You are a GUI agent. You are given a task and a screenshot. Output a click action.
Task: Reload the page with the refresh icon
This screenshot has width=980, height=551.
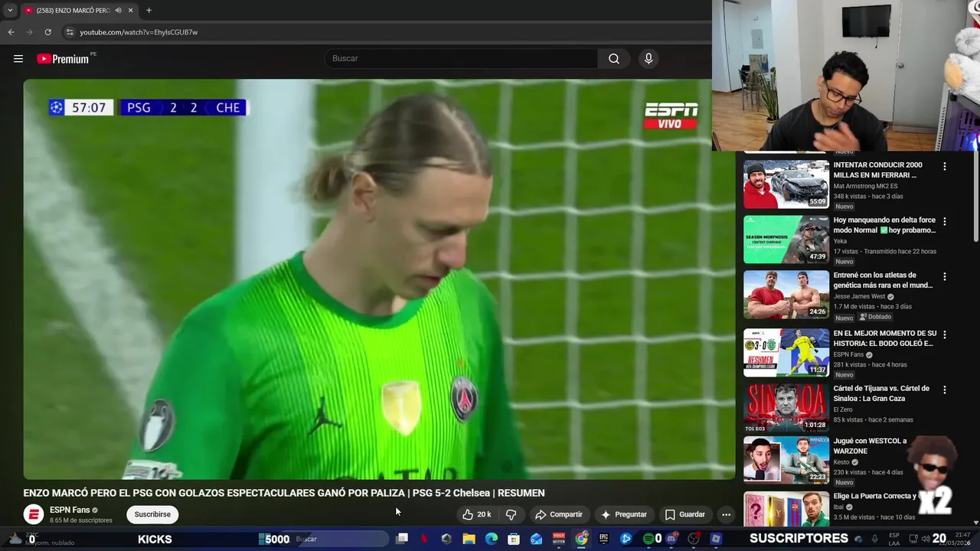(x=47, y=32)
